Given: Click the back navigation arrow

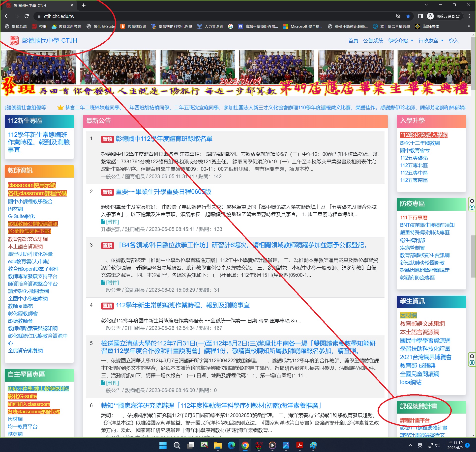Looking at the screenshot, I should [x=7, y=16].
